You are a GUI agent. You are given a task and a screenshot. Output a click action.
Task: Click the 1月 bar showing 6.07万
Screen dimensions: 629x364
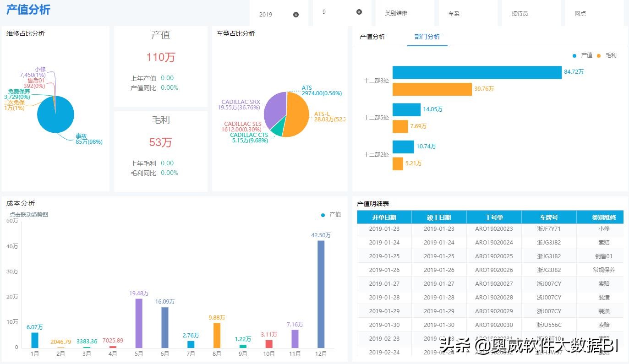[x=35, y=340]
